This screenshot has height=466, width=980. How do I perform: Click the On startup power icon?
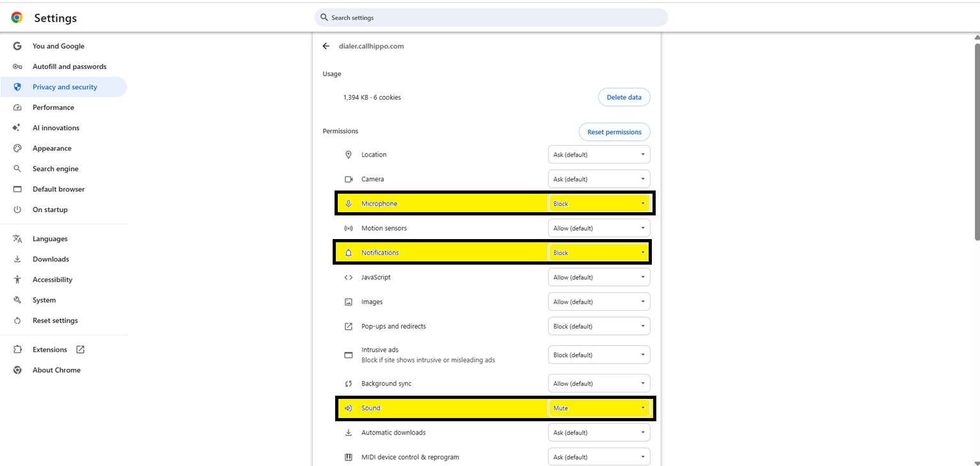17,210
